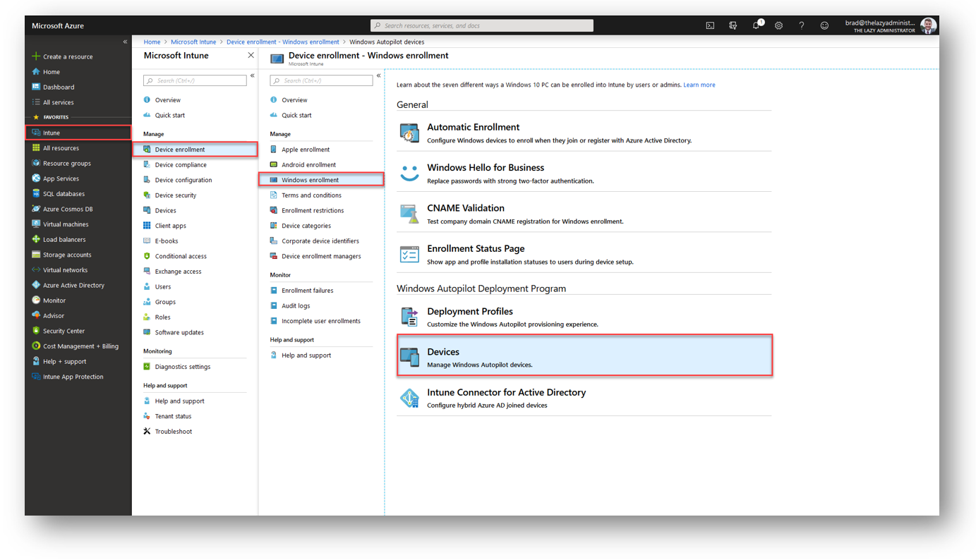Image resolution: width=976 pixels, height=560 pixels.
Task: Send feedback via smiley icon
Action: pyautogui.click(x=824, y=25)
